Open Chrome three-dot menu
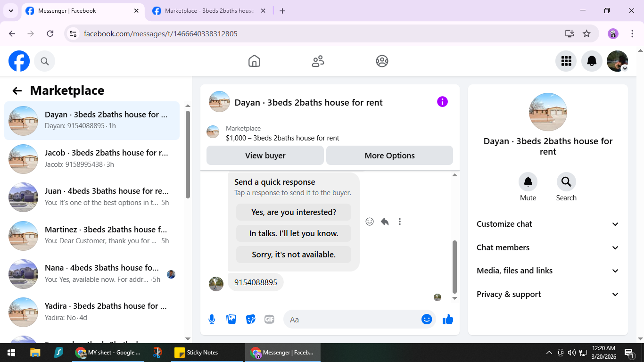 pyautogui.click(x=632, y=33)
